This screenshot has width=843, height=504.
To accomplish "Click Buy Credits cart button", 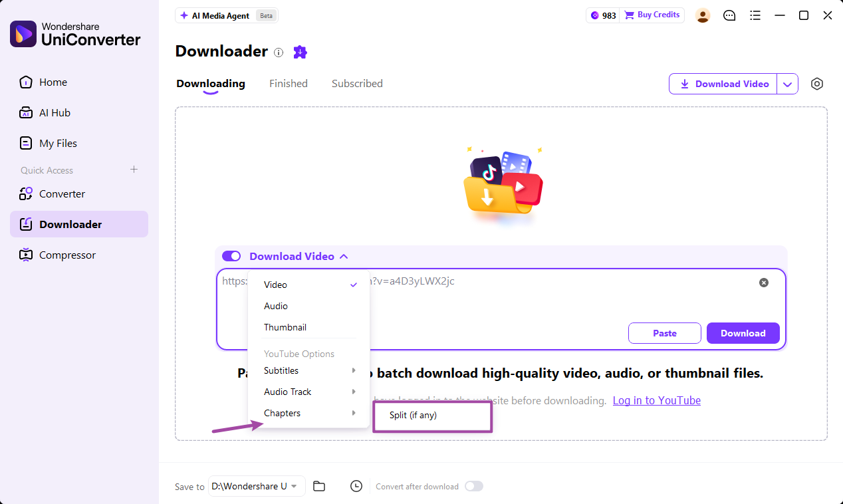I will [652, 15].
